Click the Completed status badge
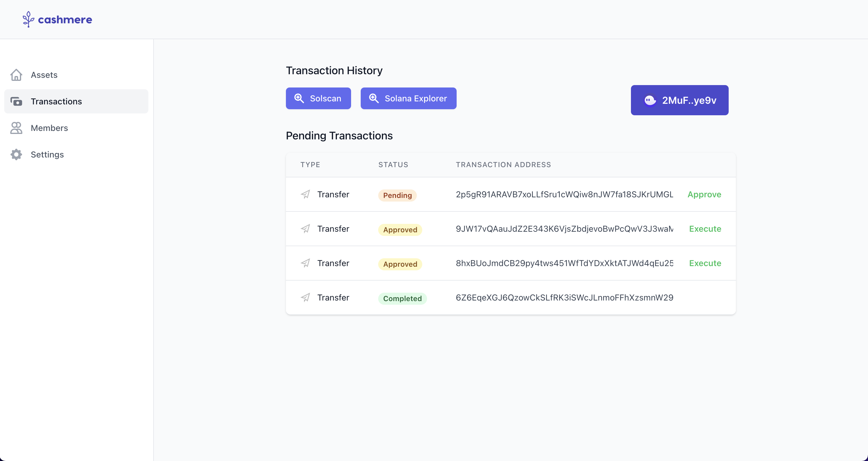 coord(402,299)
